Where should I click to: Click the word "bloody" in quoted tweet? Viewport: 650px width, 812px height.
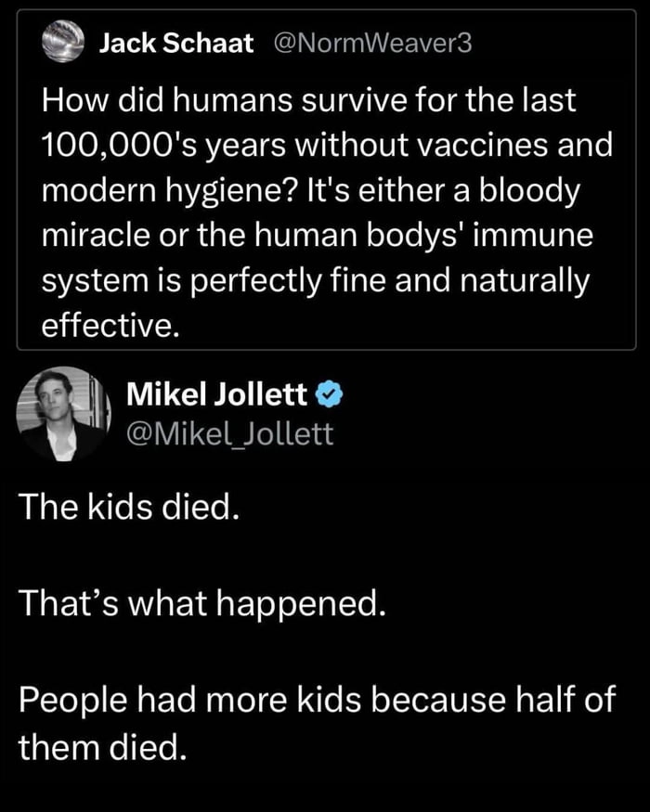pyautogui.click(x=531, y=187)
